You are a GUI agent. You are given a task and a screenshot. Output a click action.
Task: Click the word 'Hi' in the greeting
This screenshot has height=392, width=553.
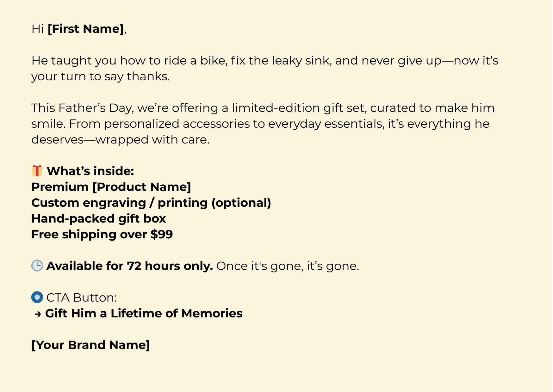click(37, 29)
